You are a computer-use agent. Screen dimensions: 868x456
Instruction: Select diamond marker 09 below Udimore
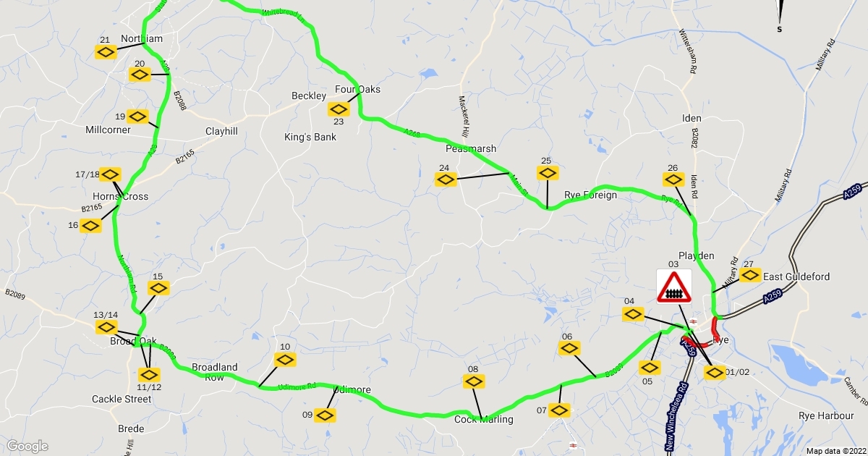(x=324, y=415)
